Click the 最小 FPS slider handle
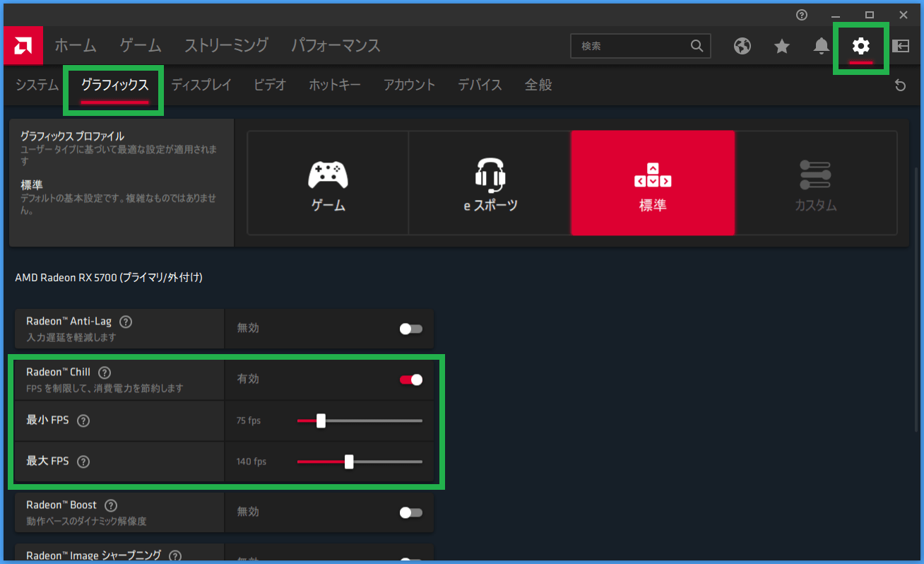 click(x=321, y=421)
